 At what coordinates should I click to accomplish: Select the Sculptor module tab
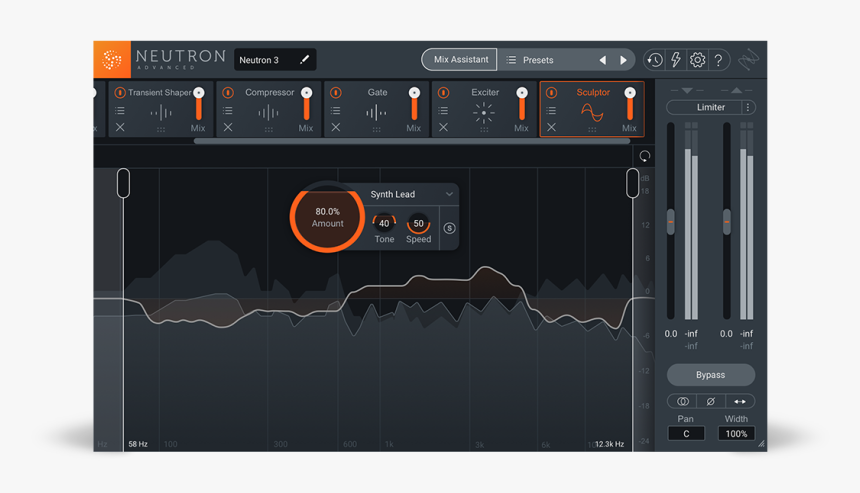click(x=592, y=109)
